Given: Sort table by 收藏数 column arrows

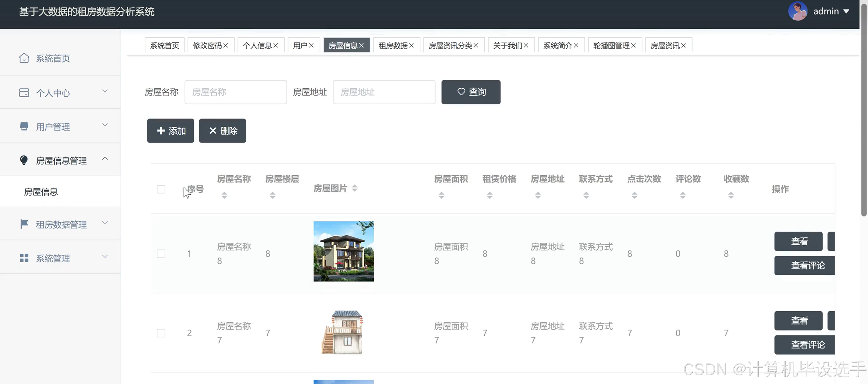Looking at the screenshot, I should [x=731, y=195].
